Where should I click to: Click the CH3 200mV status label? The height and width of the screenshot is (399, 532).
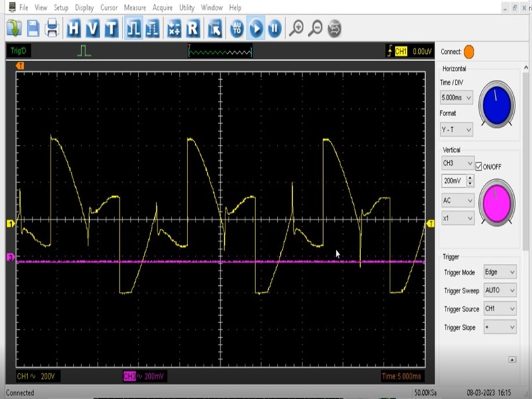click(144, 376)
